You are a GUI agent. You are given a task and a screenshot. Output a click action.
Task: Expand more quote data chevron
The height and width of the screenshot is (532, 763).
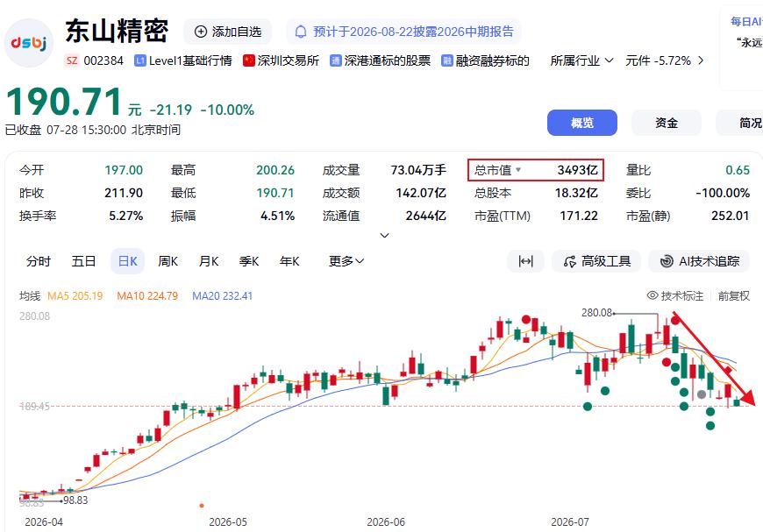384,236
